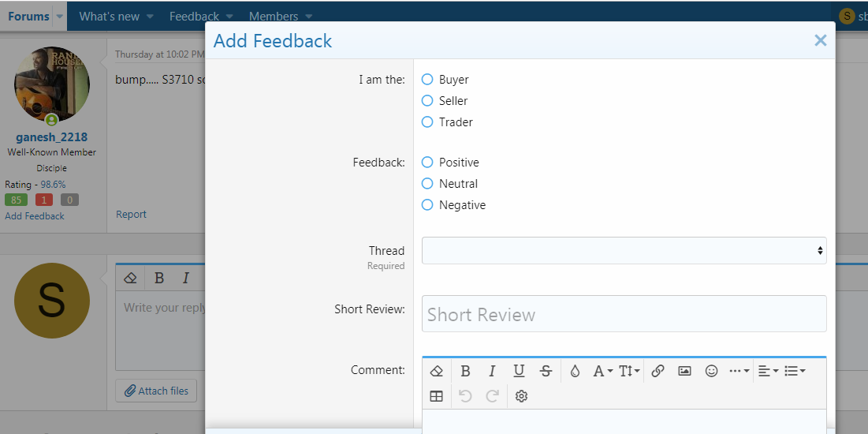Image resolution: width=868 pixels, height=434 pixels.
Task: Click the user account avatar in top bar
Action: coord(847,16)
